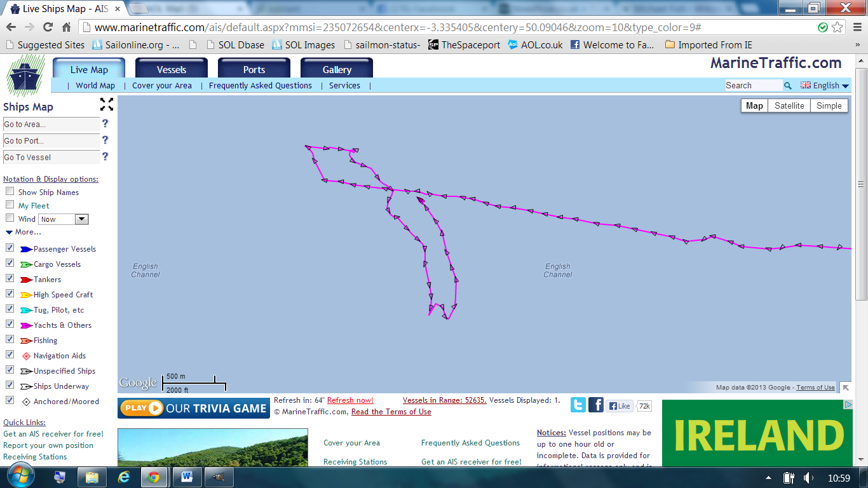Click the fullscreen expand map icon
The height and width of the screenshot is (488, 868).
click(x=107, y=104)
